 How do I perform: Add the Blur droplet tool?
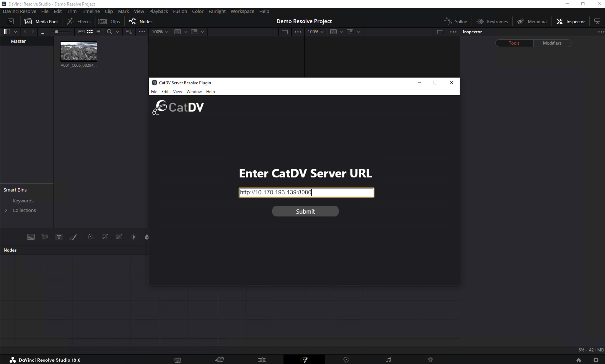click(x=147, y=237)
